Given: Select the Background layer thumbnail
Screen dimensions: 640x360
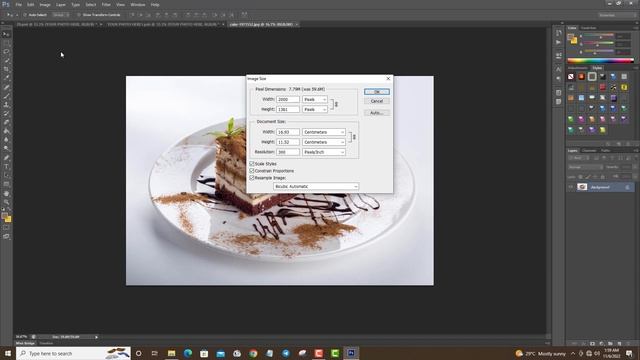Looking at the screenshot, I should (582, 187).
